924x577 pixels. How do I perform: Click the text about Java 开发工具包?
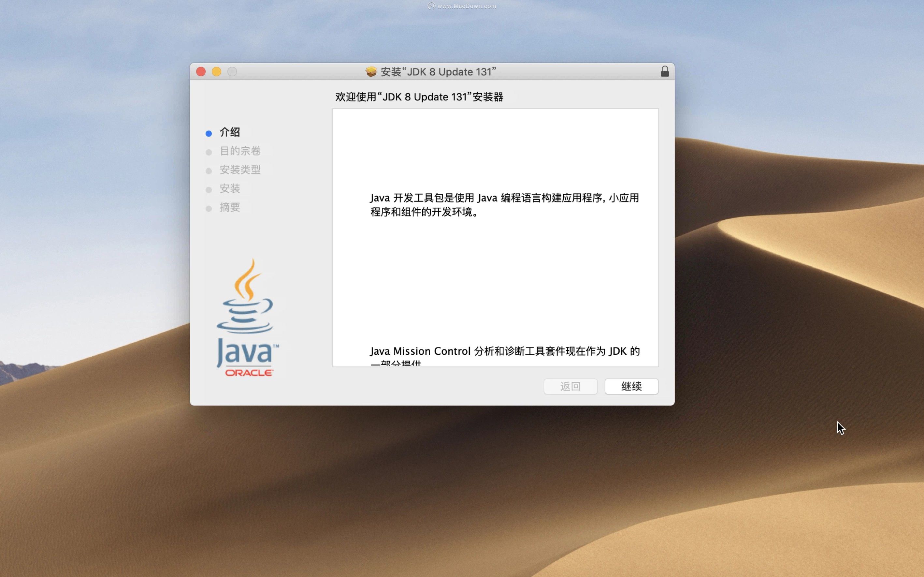point(504,204)
